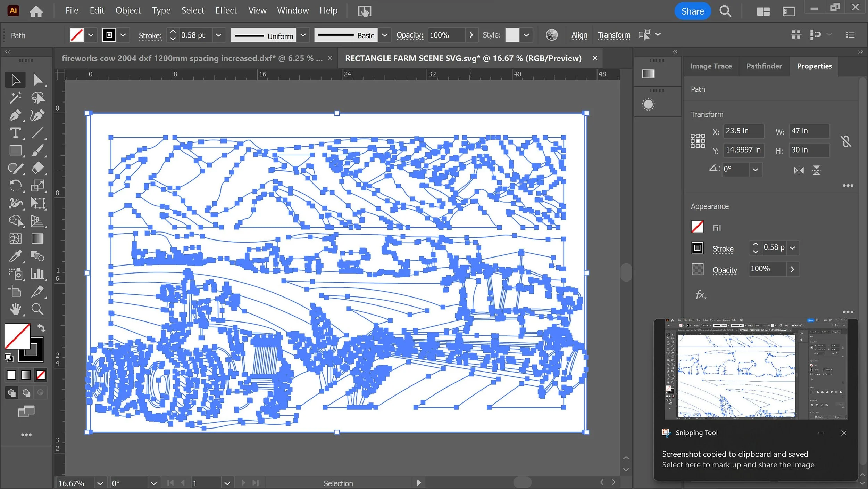Select the Magic Wand tool
This screenshot has width=868, height=489.
click(x=15, y=98)
